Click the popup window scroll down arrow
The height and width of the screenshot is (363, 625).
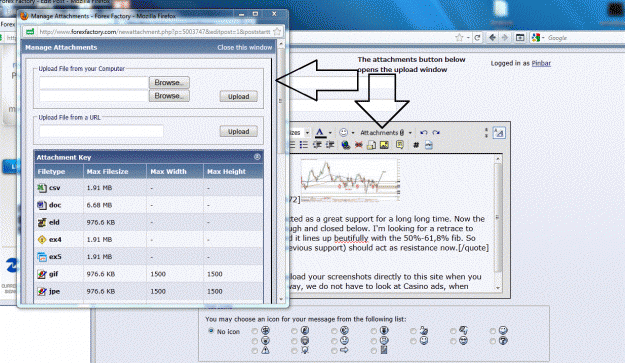tap(281, 299)
